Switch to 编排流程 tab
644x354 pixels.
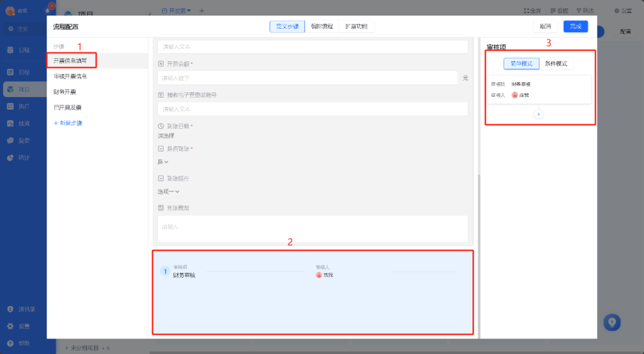pyautogui.click(x=322, y=26)
